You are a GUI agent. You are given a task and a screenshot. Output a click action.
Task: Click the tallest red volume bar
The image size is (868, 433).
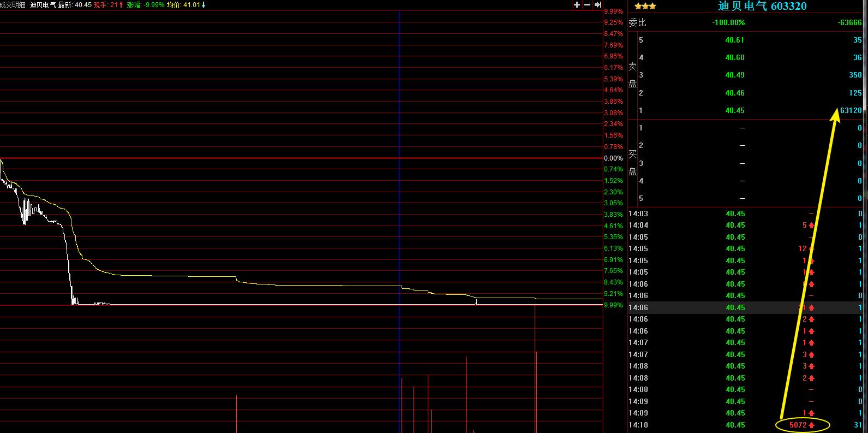535,369
